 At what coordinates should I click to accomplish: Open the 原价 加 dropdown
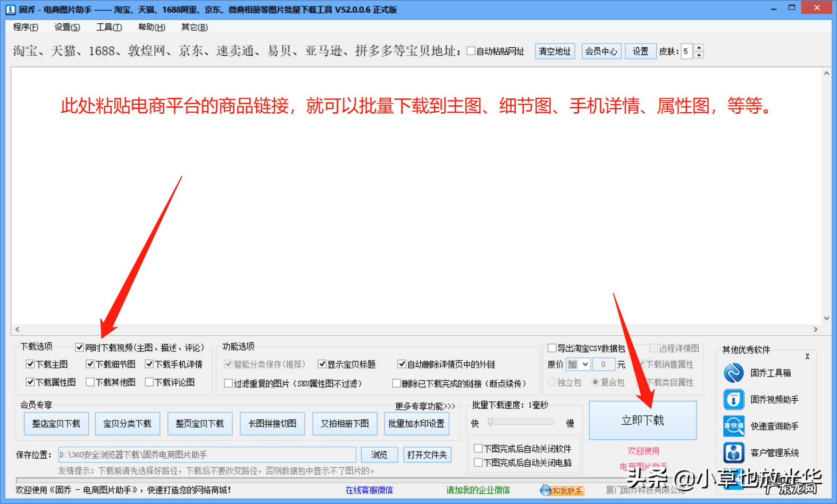click(578, 364)
